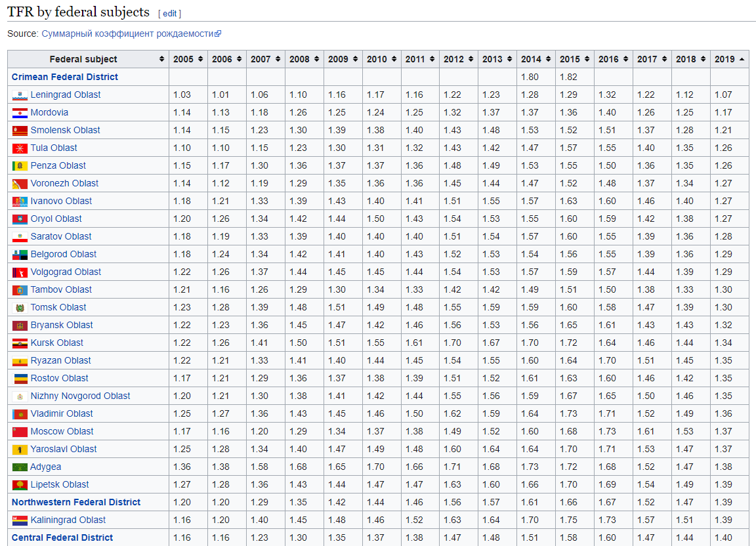Image resolution: width=756 pixels, height=546 pixels.
Task: Click the Kursk Oblast flag icon
Action: (x=20, y=343)
